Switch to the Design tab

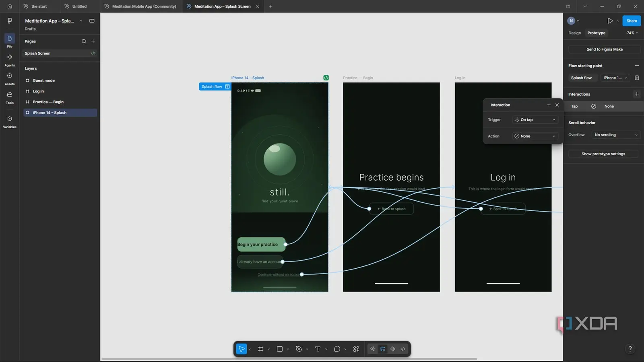[574, 33]
